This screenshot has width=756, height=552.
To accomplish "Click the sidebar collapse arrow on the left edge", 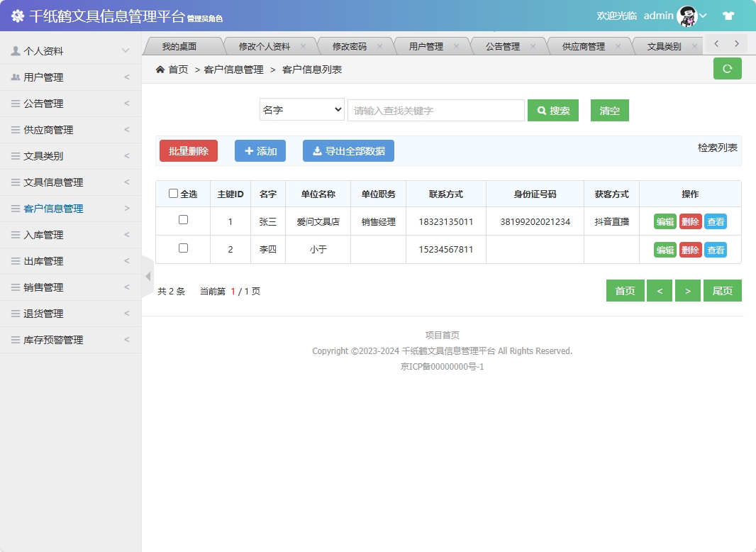I will pos(148,276).
